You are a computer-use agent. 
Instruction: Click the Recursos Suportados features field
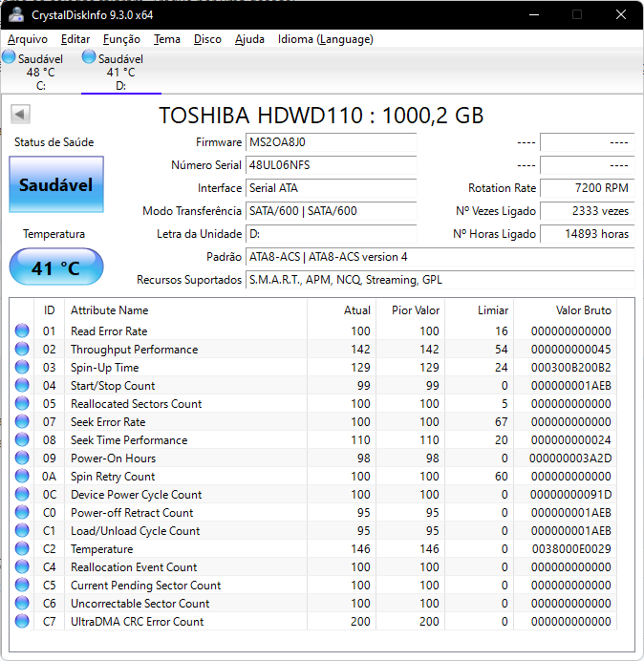point(440,280)
